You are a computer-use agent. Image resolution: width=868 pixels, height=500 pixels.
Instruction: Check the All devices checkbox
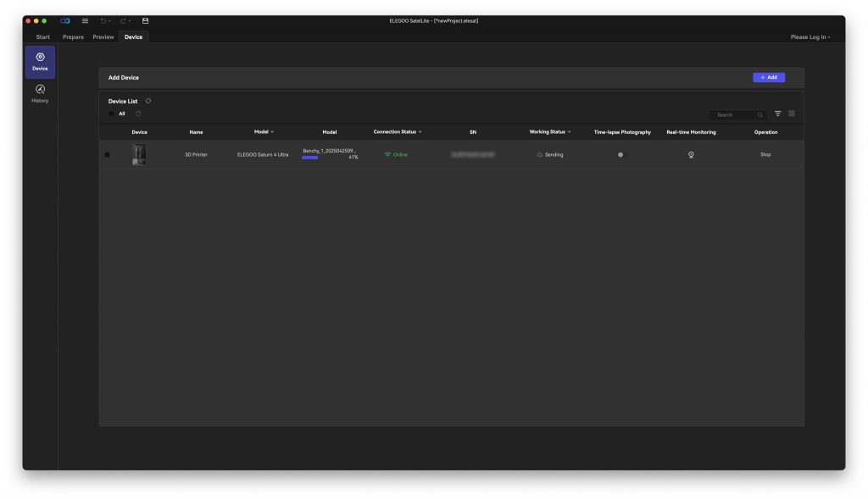[x=111, y=114]
